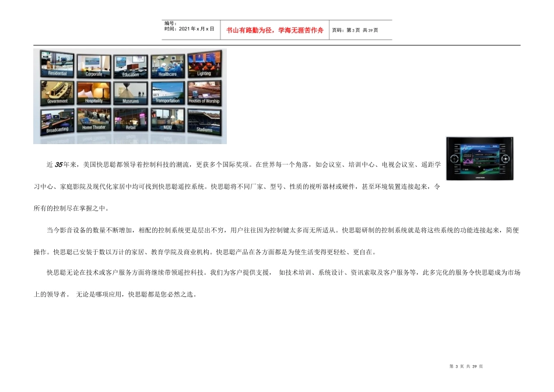Select the MDU category tile
Image resolution: width=554 pixels, height=392 pixels.
pos(167,120)
